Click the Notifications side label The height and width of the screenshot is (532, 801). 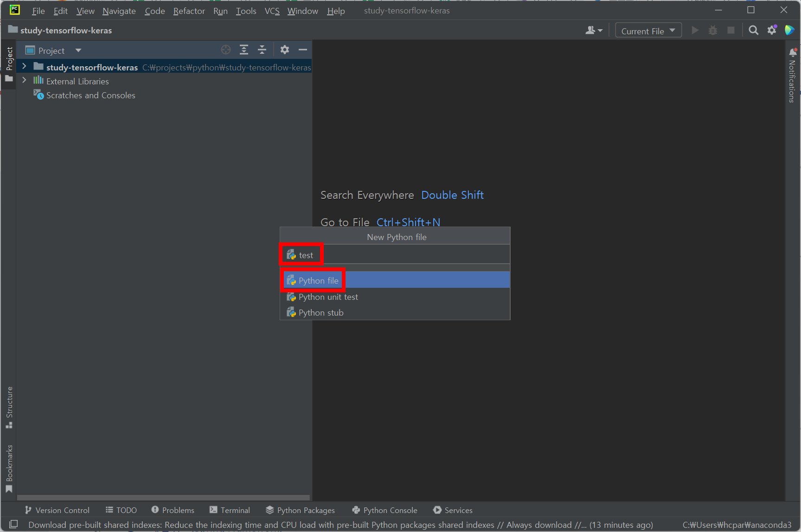click(x=792, y=81)
